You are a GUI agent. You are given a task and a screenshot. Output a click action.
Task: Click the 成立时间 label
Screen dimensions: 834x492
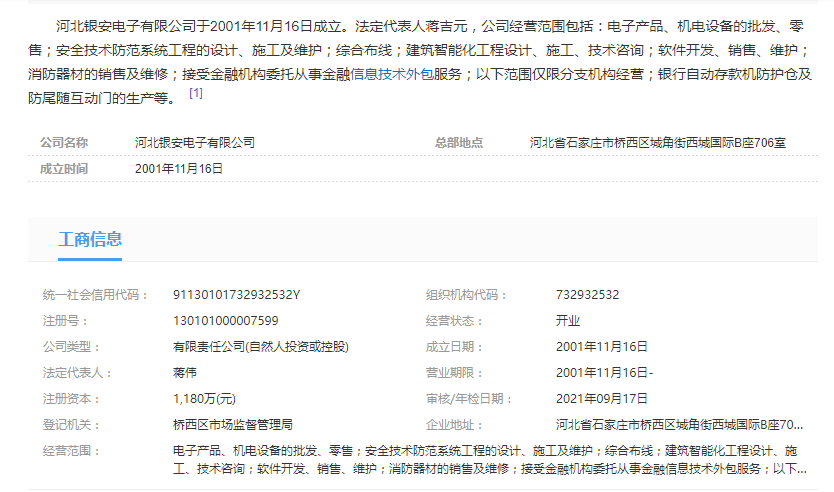tap(63, 168)
